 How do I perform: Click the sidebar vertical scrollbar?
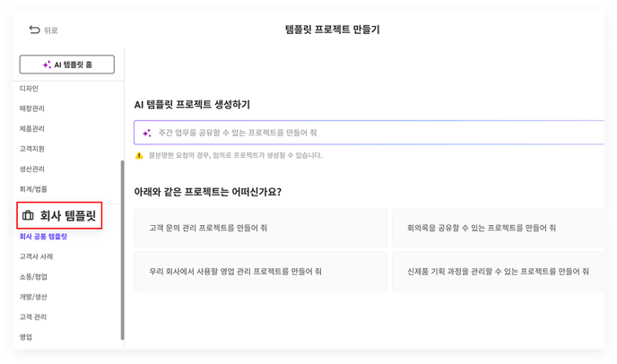click(x=122, y=251)
